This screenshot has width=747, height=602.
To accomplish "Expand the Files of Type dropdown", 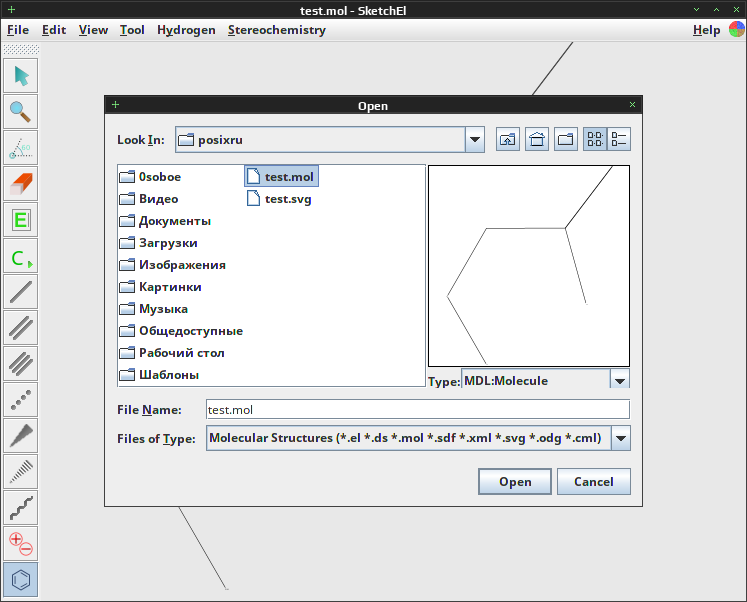I will 621,438.
